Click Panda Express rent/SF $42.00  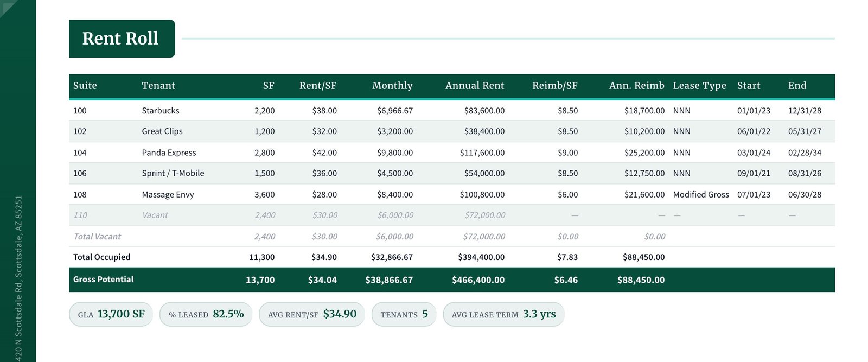324,153
